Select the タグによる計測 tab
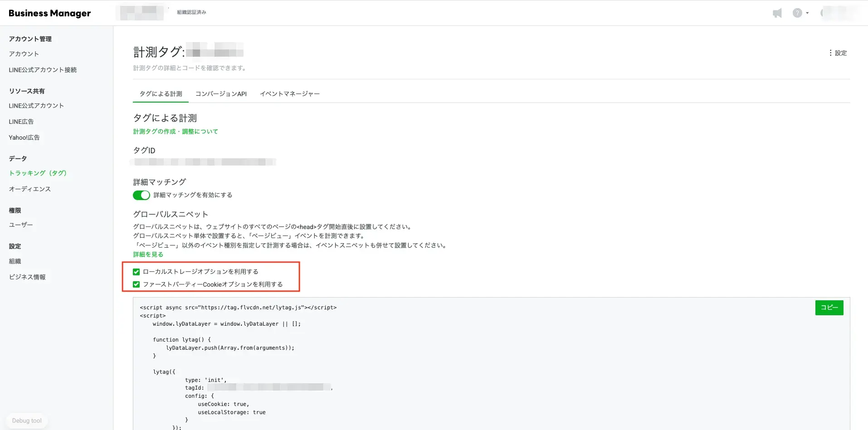This screenshot has height=430, width=868. (161, 94)
